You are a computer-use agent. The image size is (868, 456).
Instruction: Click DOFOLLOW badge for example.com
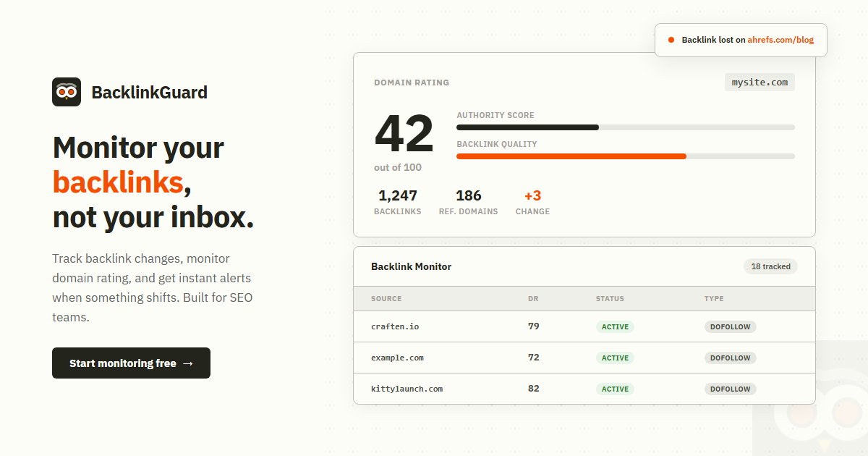tap(731, 358)
